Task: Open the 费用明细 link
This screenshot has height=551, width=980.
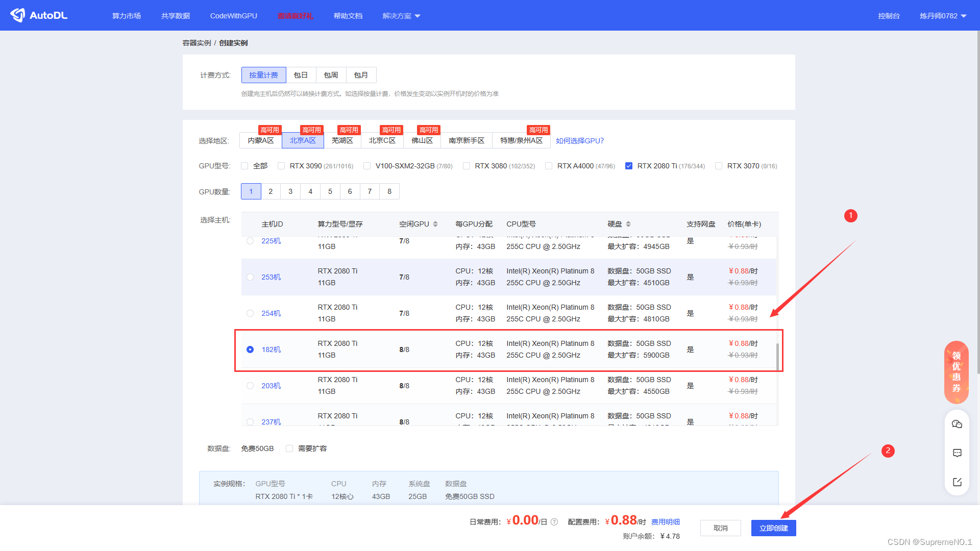Action: pos(666,522)
